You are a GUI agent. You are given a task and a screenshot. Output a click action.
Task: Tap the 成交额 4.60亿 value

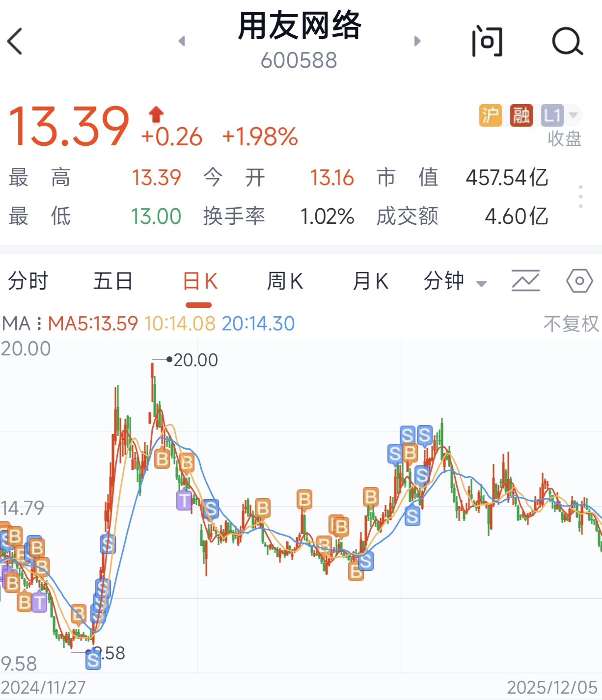click(x=517, y=216)
